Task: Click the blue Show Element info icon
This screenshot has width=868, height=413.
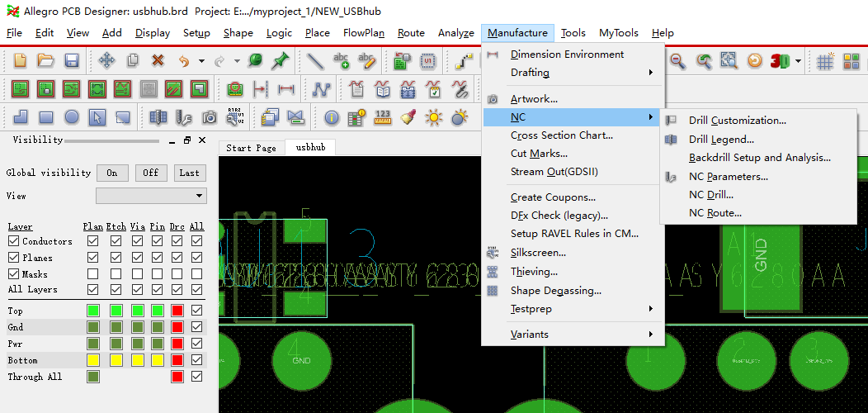Action: click(332, 117)
